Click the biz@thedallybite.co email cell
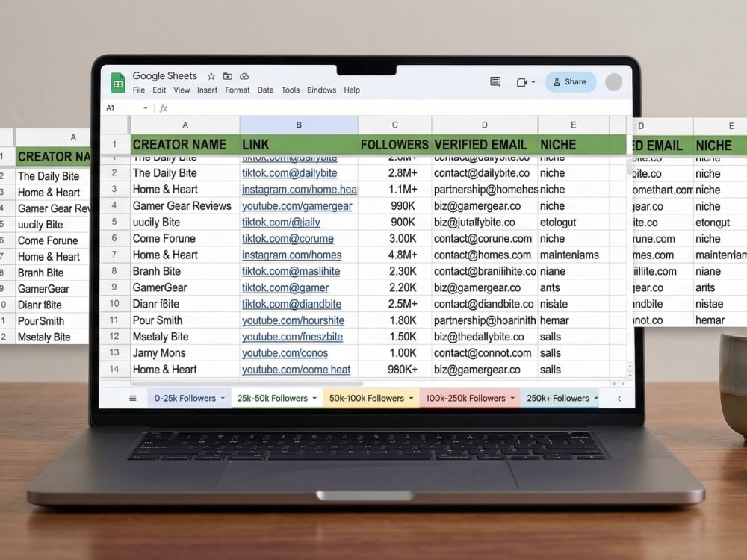This screenshot has height=560, width=747. 485,337
